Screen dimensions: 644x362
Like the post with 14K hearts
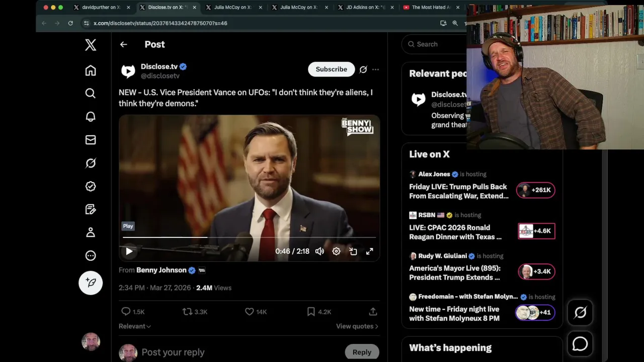point(256,312)
